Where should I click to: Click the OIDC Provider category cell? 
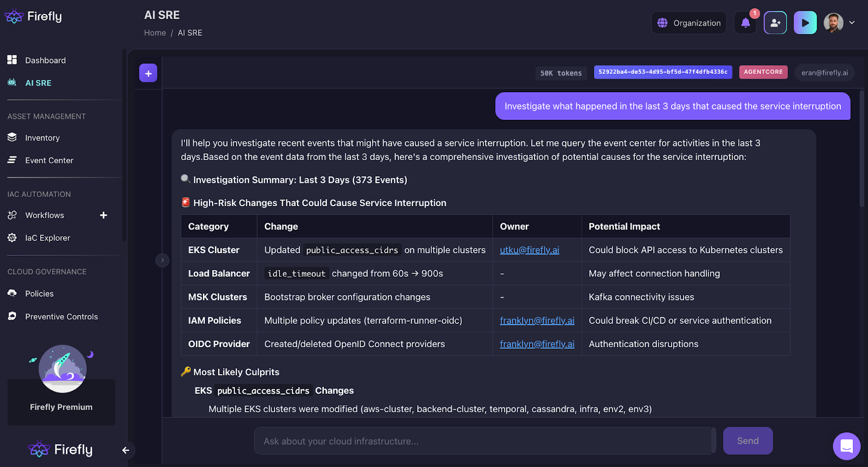pyautogui.click(x=219, y=344)
